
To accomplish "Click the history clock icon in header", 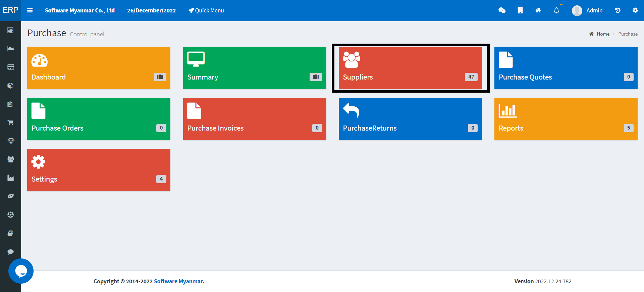I will point(618,10).
